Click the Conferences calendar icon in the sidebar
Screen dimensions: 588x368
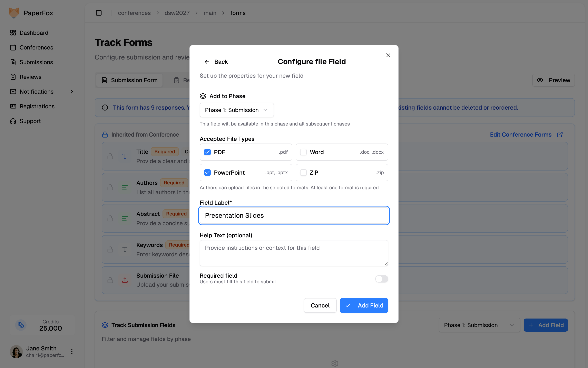(x=13, y=47)
